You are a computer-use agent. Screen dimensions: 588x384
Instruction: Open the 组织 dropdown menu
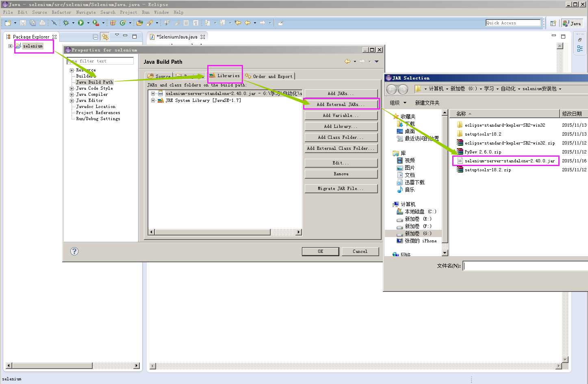click(398, 103)
